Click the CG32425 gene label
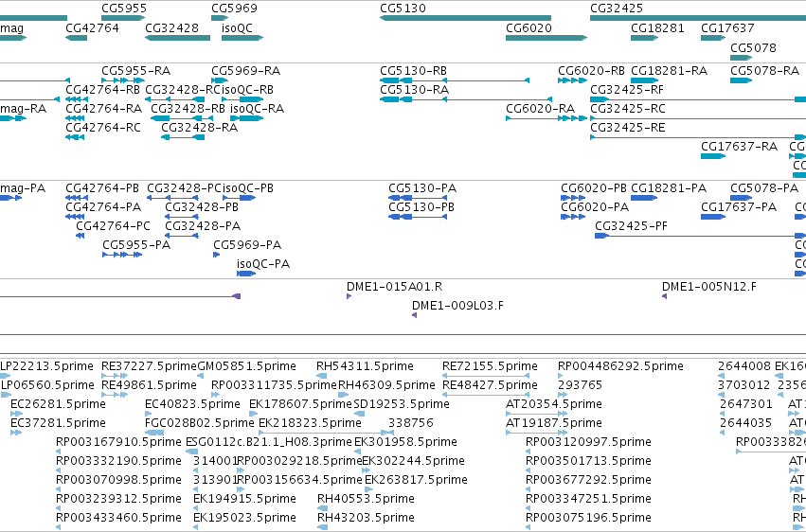806x532 pixels. [617, 9]
